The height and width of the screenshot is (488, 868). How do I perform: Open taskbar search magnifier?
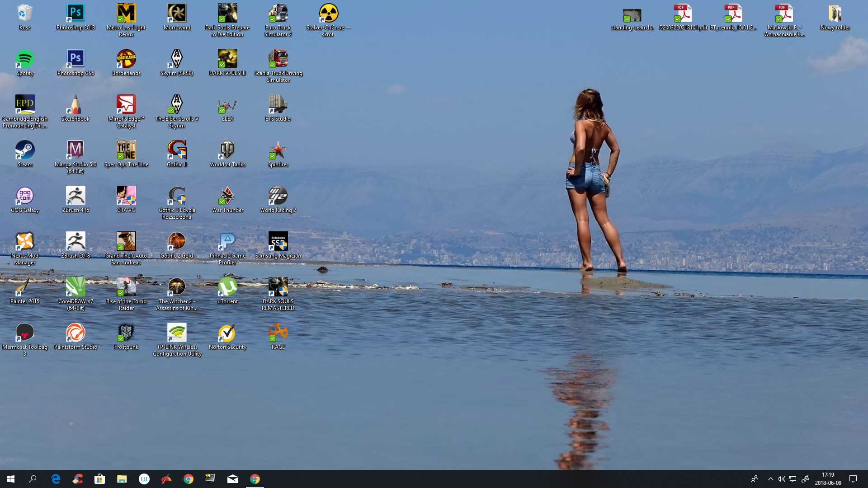point(33,479)
